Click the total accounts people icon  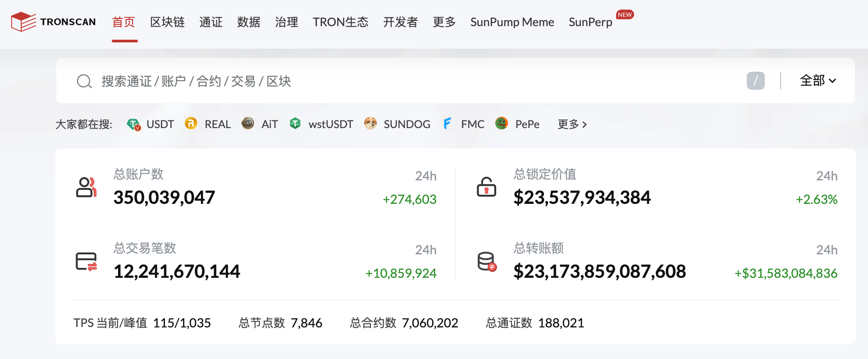coord(86,187)
